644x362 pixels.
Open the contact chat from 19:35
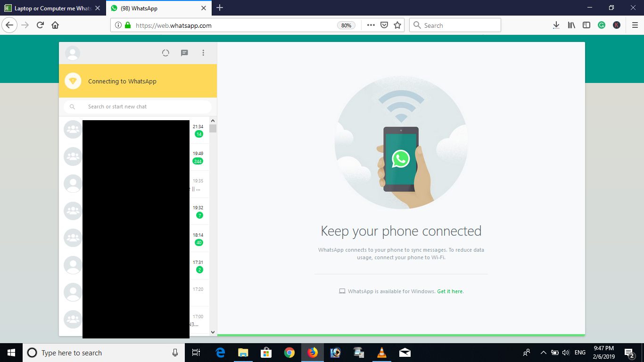pyautogui.click(x=134, y=184)
